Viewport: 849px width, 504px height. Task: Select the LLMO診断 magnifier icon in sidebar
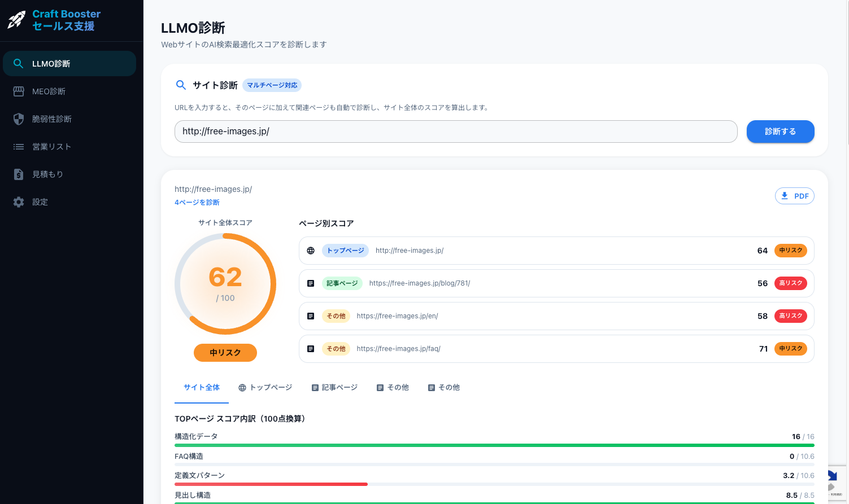point(19,63)
